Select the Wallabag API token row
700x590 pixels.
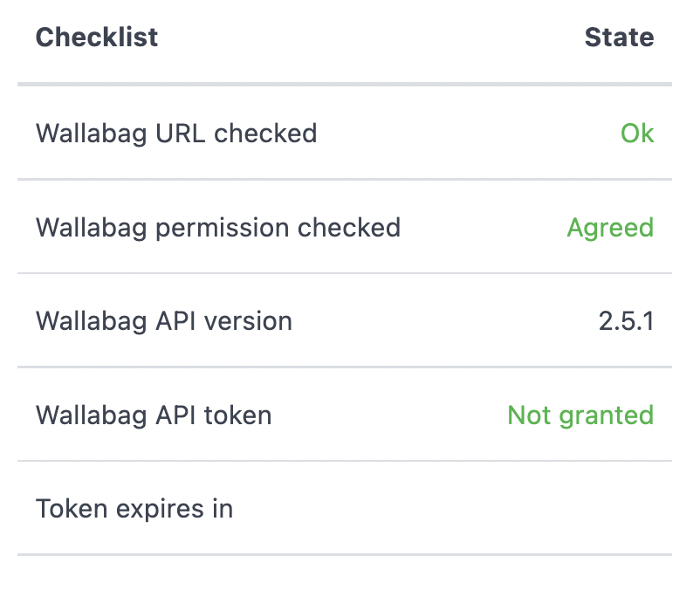(x=349, y=415)
